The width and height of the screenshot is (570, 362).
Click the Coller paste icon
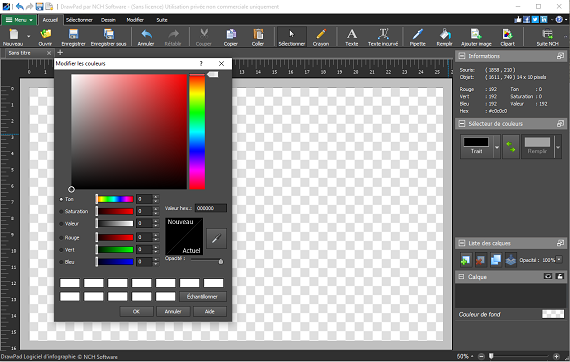tap(258, 37)
